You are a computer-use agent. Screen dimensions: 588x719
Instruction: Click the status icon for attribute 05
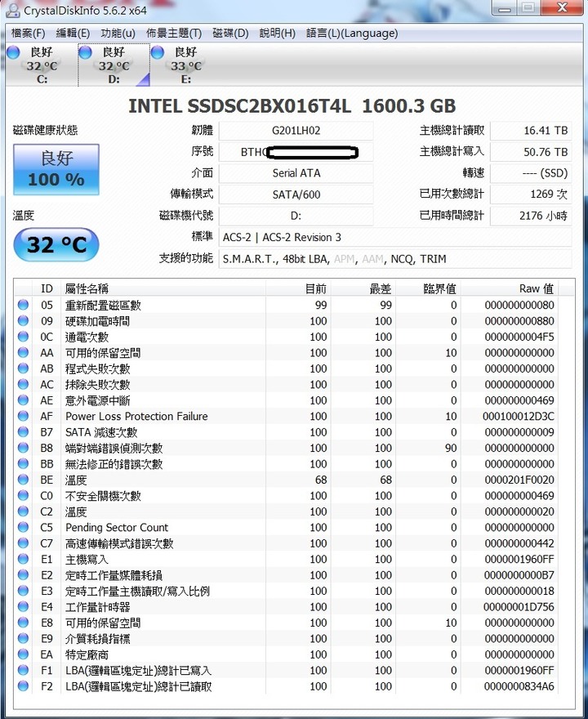tap(23, 305)
